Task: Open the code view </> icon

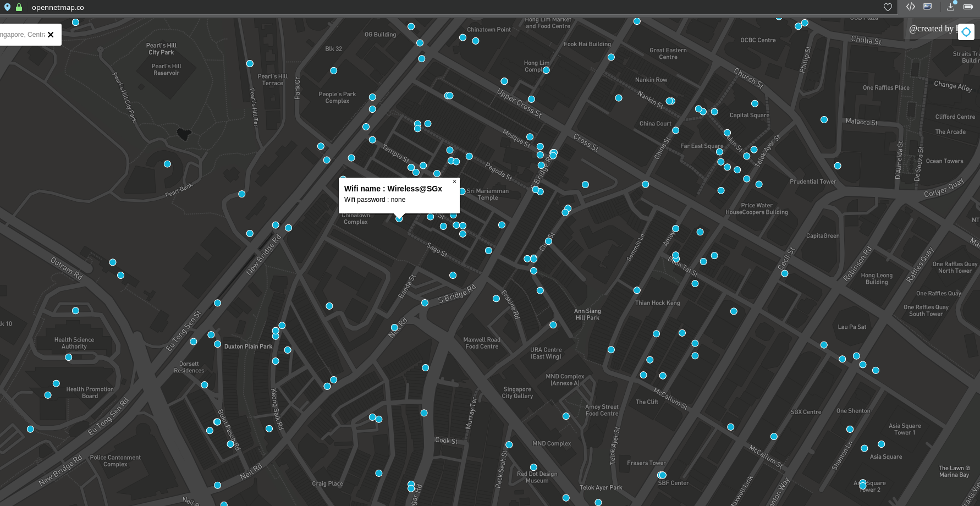Action: pos(910,7)
